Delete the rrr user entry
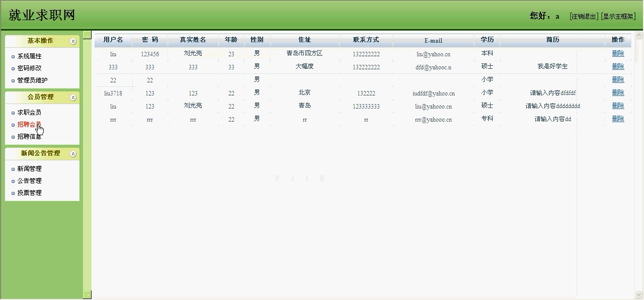The height and width of the screenshot is (300, 644). point(618,119)
